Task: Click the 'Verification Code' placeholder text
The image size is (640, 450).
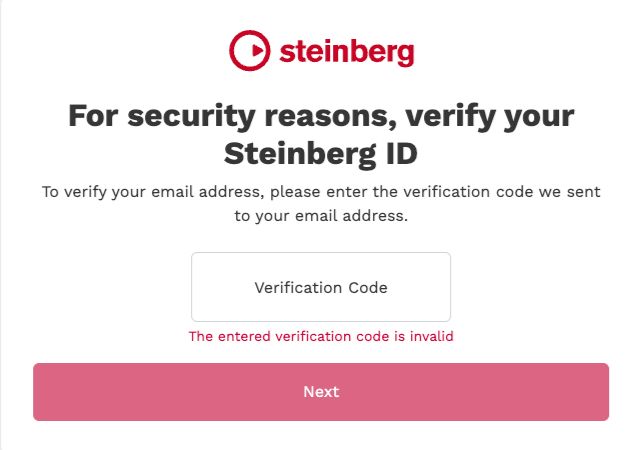Action: [321, 287]
